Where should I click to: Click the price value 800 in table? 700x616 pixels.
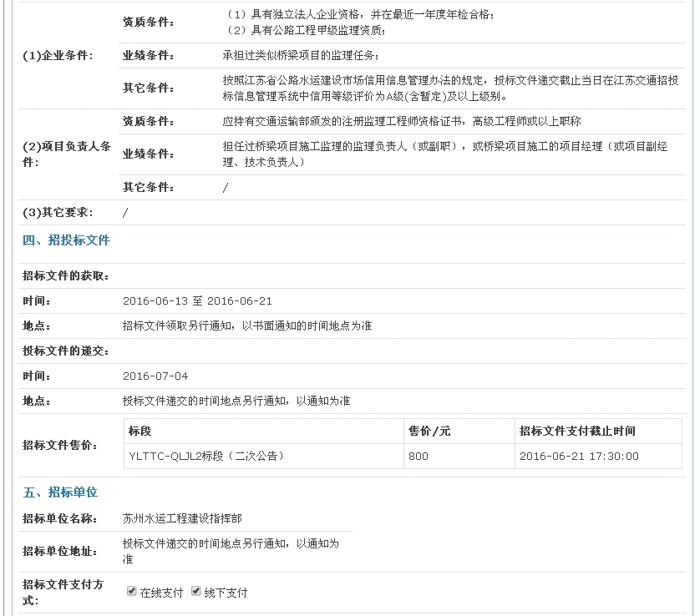point(418,456)
